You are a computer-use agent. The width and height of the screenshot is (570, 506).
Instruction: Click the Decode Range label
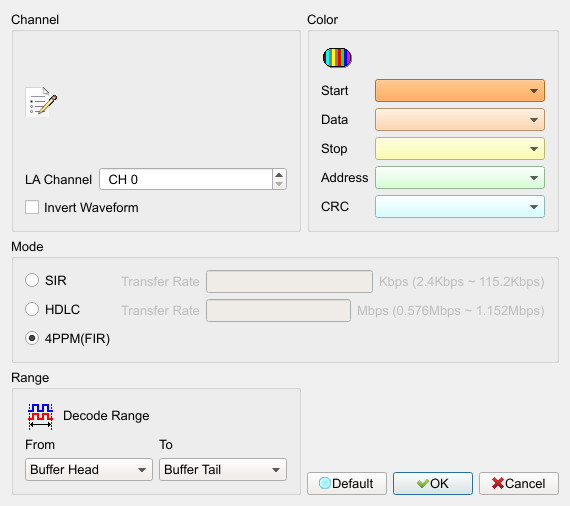click(106, 415)
